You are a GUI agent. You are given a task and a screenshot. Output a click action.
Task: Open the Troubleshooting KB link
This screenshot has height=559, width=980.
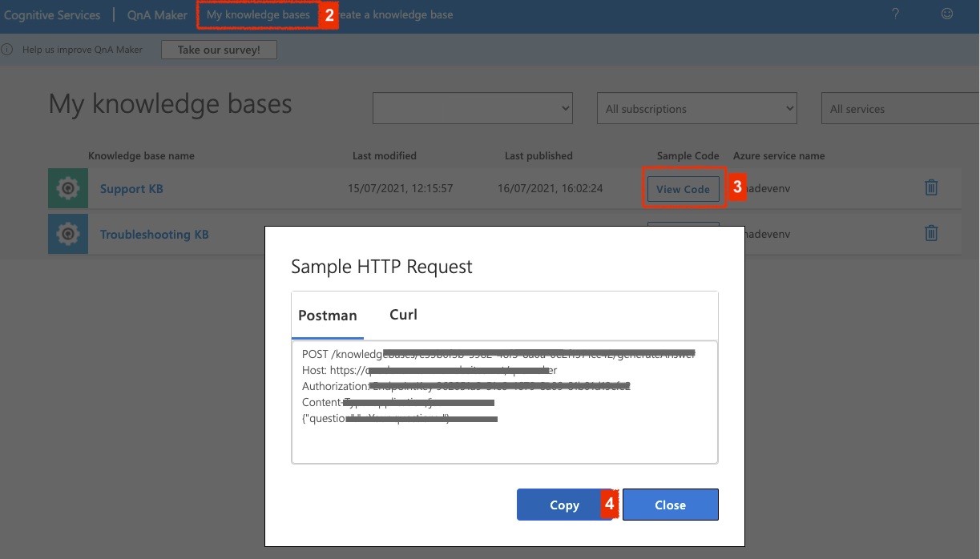tap(154, 235)
